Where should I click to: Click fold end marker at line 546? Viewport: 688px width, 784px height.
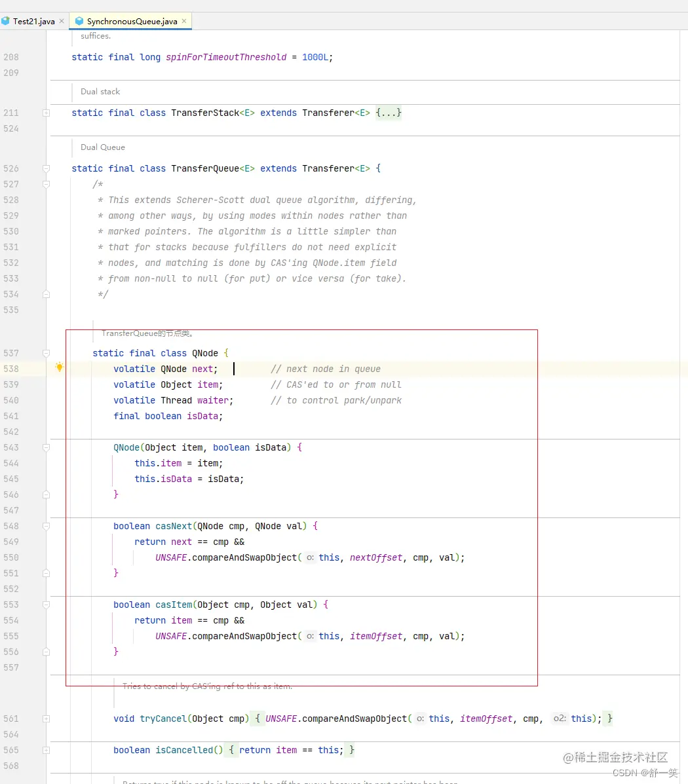[x=46, y=495]
